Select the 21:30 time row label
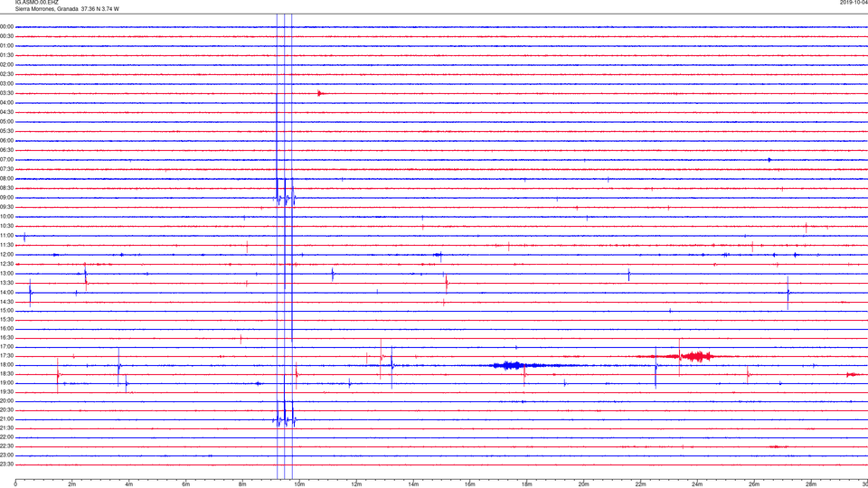 coord(6,427)
